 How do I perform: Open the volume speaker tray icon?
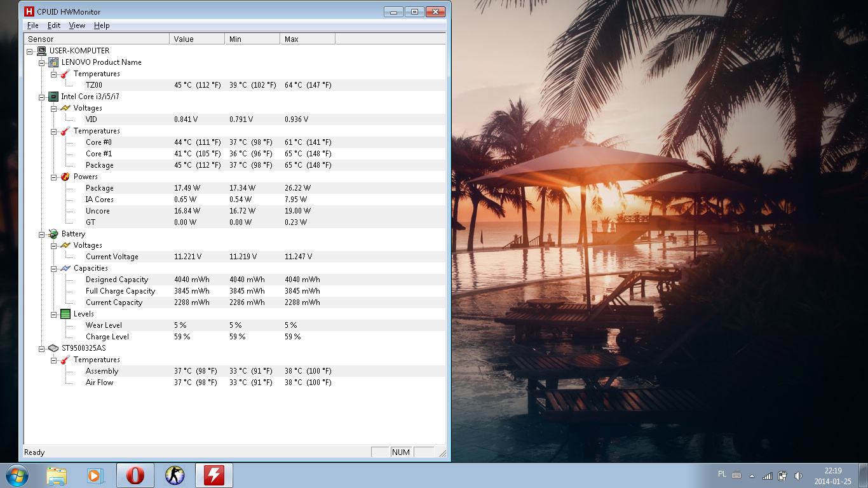[x=798, y=475]
